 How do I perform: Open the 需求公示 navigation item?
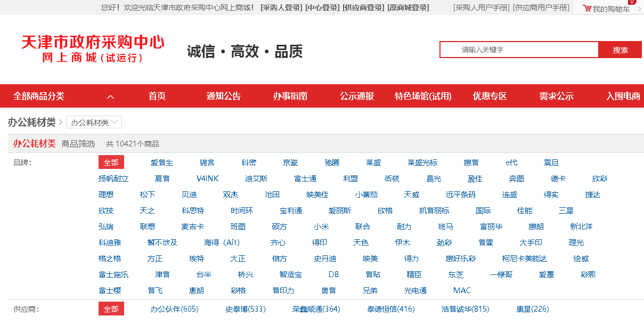pos(557,96)
